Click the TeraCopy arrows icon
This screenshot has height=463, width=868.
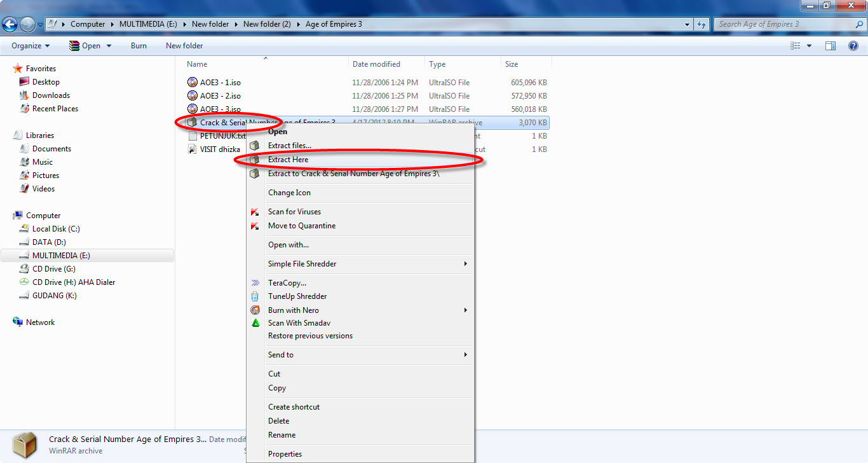[255, 283]
